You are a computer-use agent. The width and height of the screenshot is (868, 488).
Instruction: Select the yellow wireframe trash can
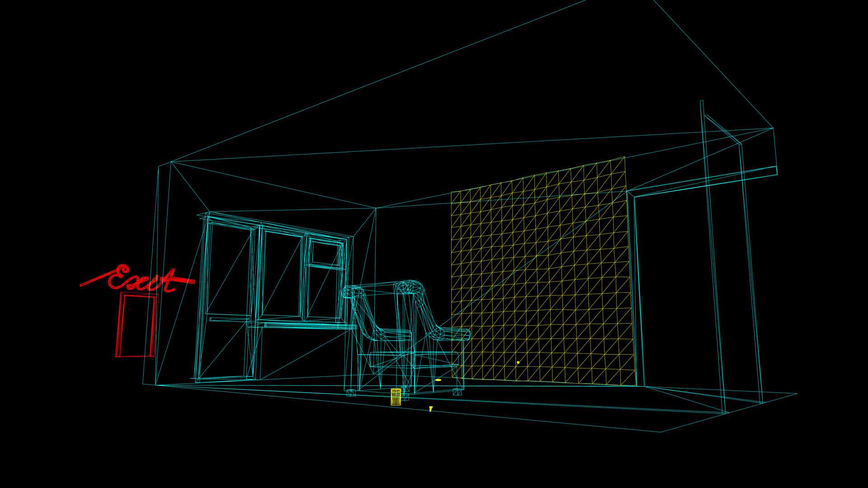(x=396, y=398)
